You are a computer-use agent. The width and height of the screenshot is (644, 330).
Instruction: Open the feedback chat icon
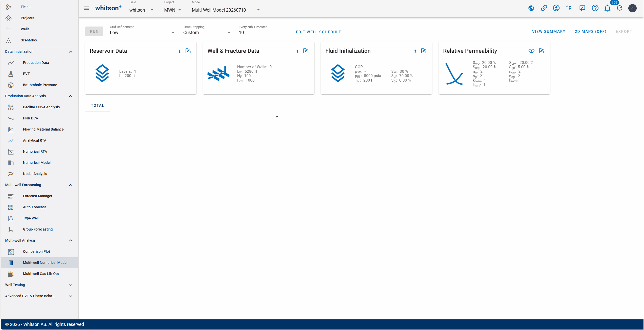pos(582,8)
